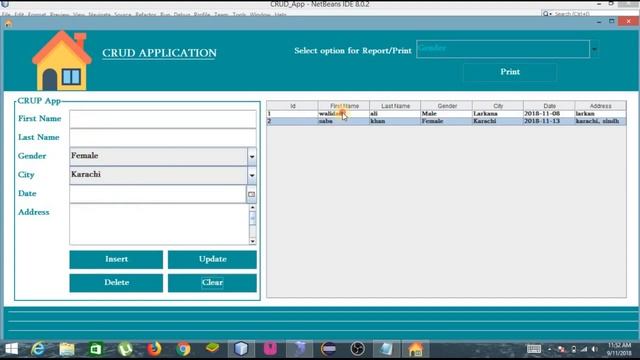
Task: Open the pink app on the taskbar
Action: 270,349
